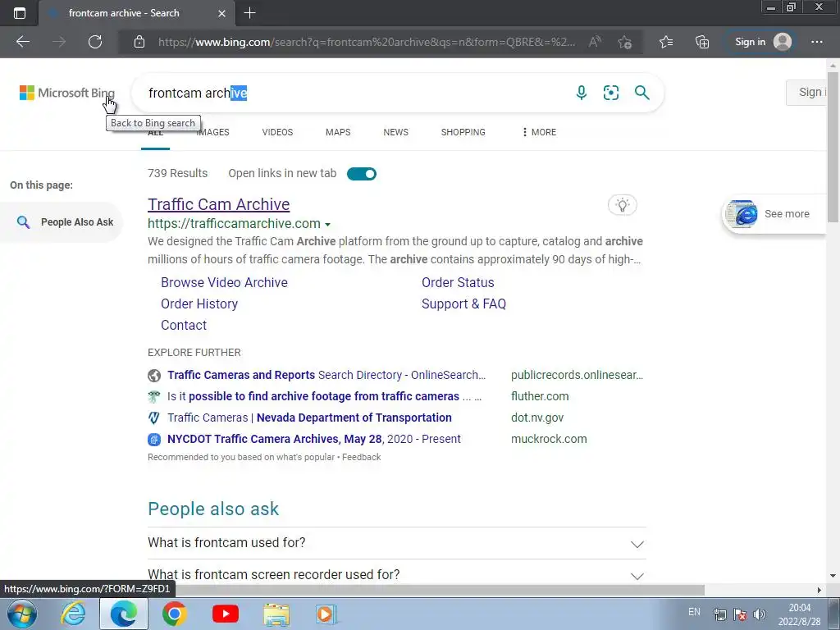Open the Browse Video Archive sitelink
840x630 pixels.
click(x=224, y=282)
